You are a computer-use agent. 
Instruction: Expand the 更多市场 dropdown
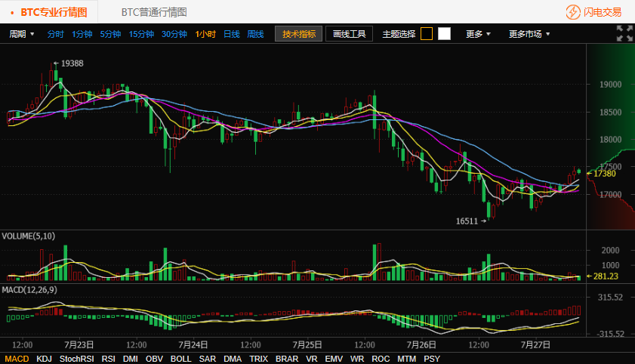click(x=529, y=34)
